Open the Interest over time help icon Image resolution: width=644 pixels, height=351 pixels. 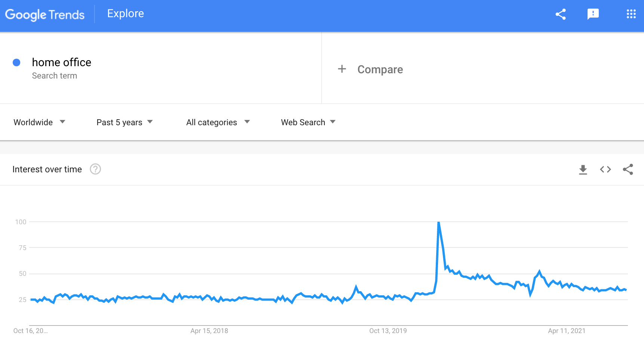click(x=95, y=169)
